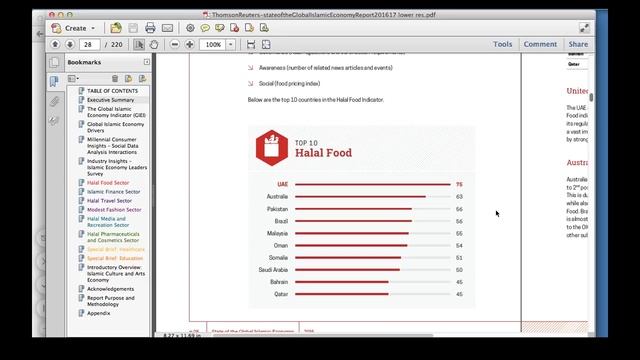Open the zoom percentage dropdown arrow
Image resolution: width=640 pixels, height=360 pixels.
(231, 44)
